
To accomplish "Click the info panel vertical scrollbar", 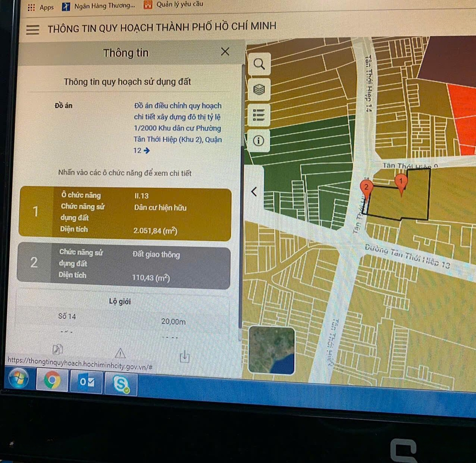I will point(241,194).
